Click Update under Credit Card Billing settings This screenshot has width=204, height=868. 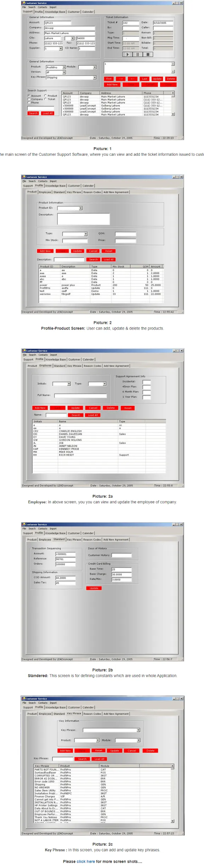pos(94,588)
